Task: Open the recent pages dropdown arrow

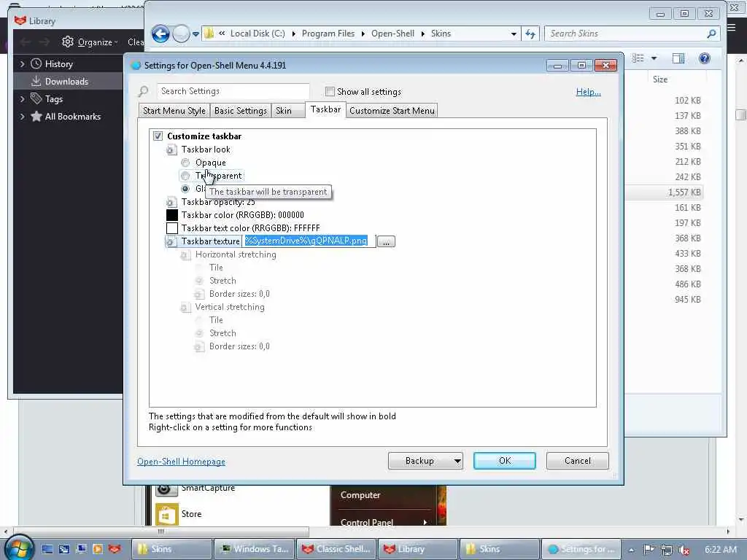Action: pos(196,34)
